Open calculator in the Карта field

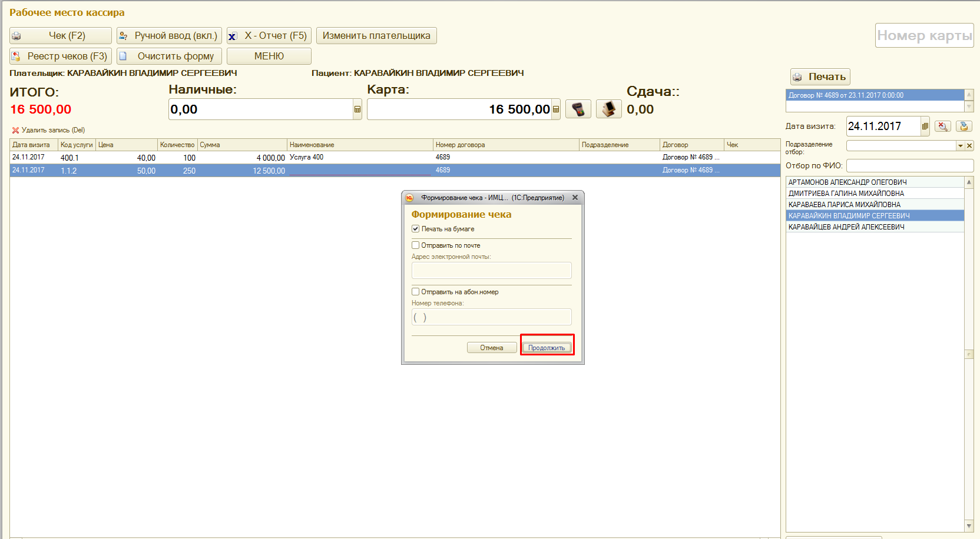point(555,109)
